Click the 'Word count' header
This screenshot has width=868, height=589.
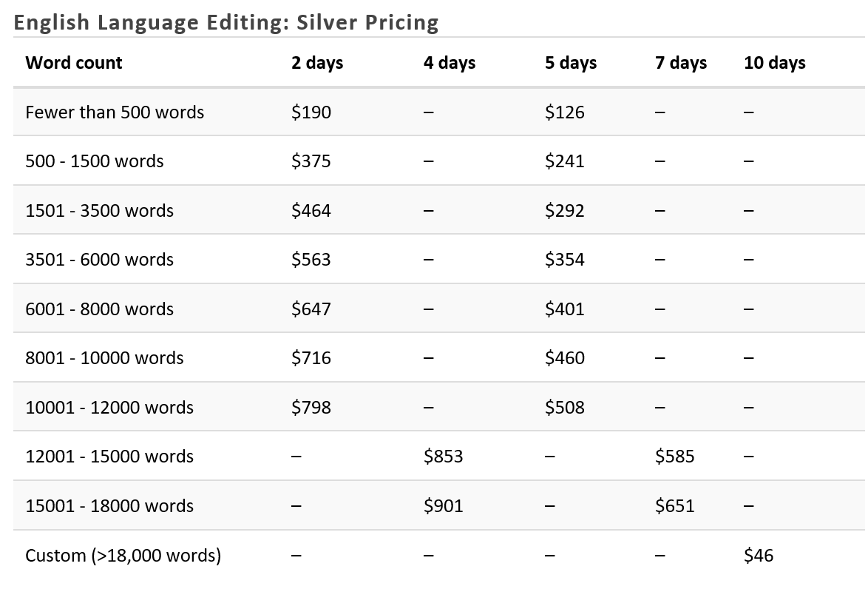pyautogui.click(x=74, y=63)
